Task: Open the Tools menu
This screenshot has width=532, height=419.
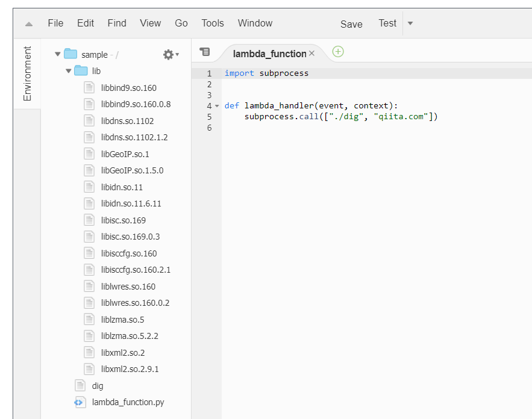Action: [213, 23]
